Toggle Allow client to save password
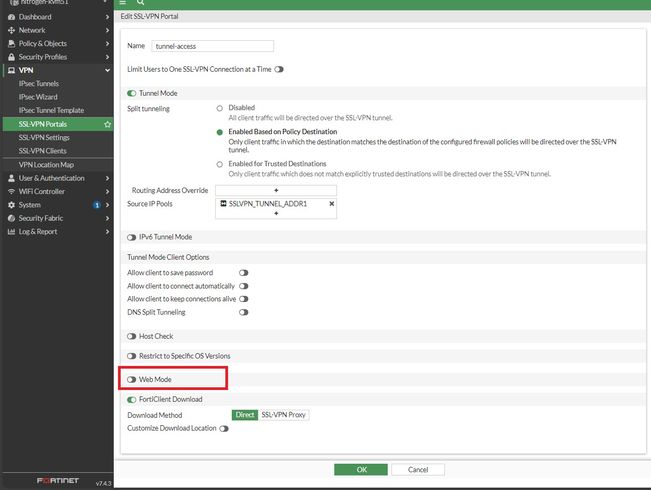This screenshot has width=651, height=490. 244,273
